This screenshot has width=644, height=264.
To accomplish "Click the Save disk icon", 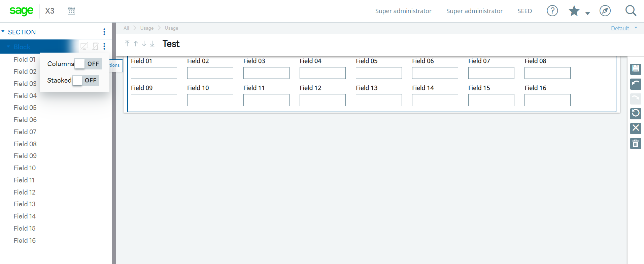I will point(636,69).
